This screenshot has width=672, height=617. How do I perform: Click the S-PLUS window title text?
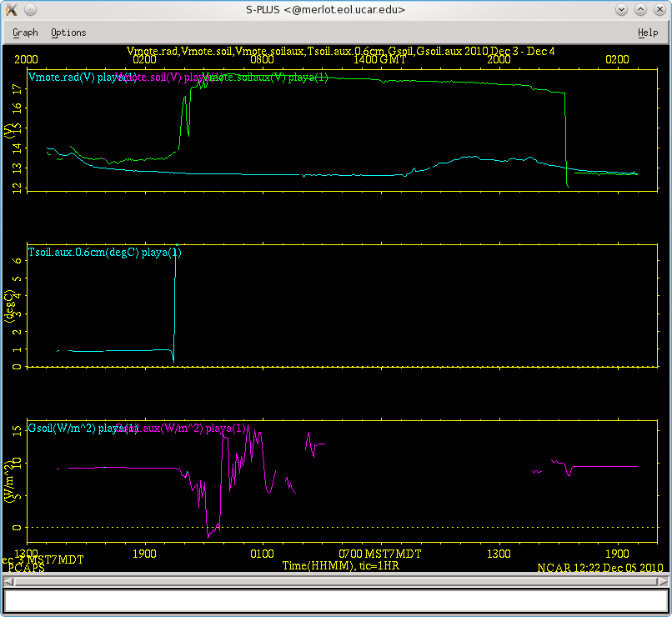click(x=335, y=9)
